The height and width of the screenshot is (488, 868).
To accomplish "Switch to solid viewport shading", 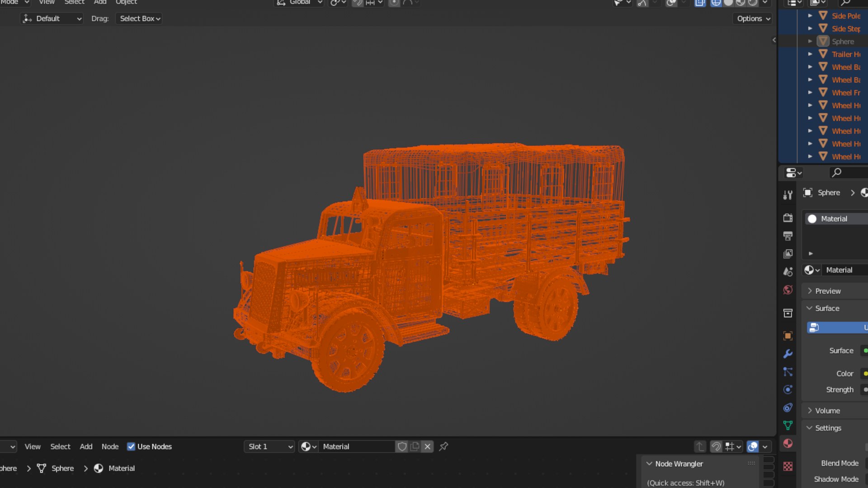I will pyautogui.click(x=728, y=3).
